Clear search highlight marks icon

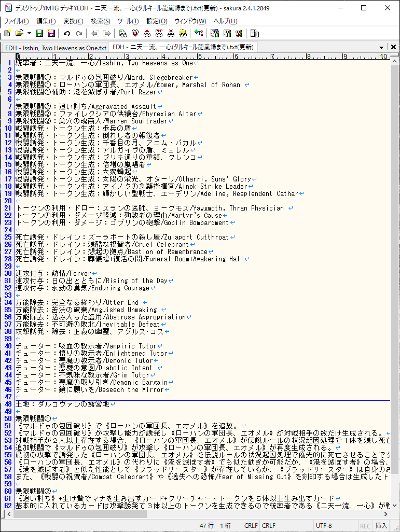pos(171,33)
